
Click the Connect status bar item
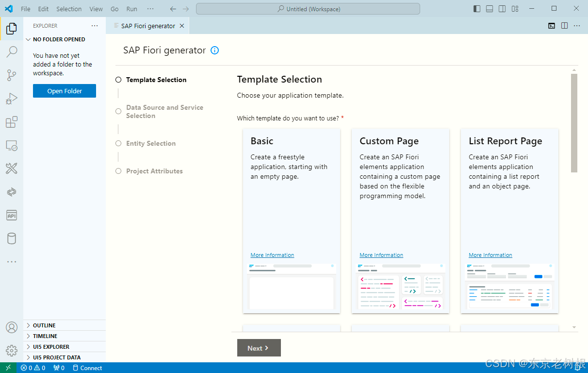pyautogui.click(x=87, y=368)
